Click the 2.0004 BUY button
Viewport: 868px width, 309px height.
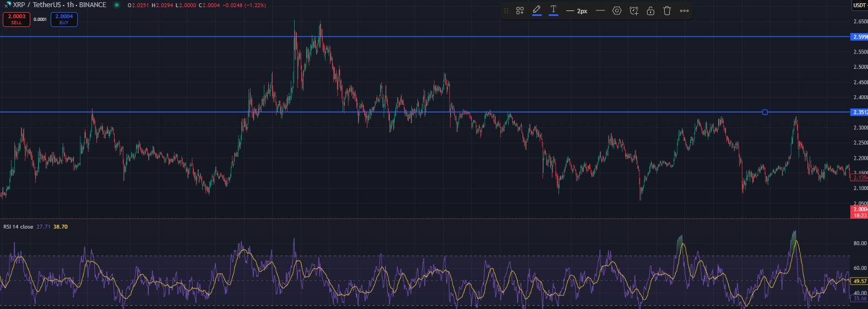[x=64, y=19]
